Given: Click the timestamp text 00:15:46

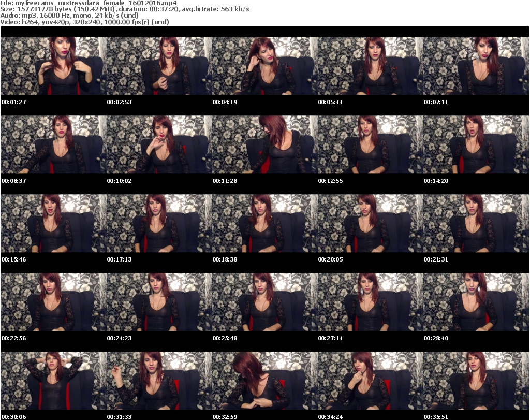Looking at the screenshot, I should (x=13, y=259).
